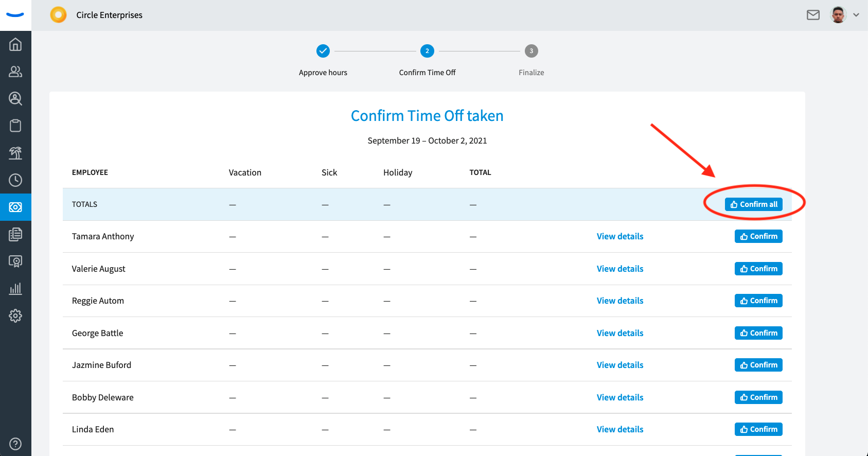View details for George Battle
868x456 pixels.
click(620, 333)
